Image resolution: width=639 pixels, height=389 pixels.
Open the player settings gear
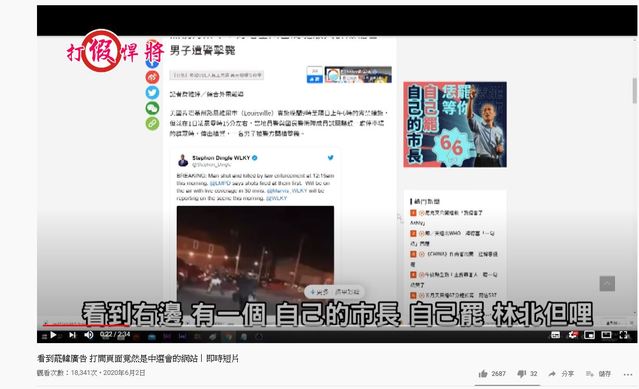[x=573, y=335]
